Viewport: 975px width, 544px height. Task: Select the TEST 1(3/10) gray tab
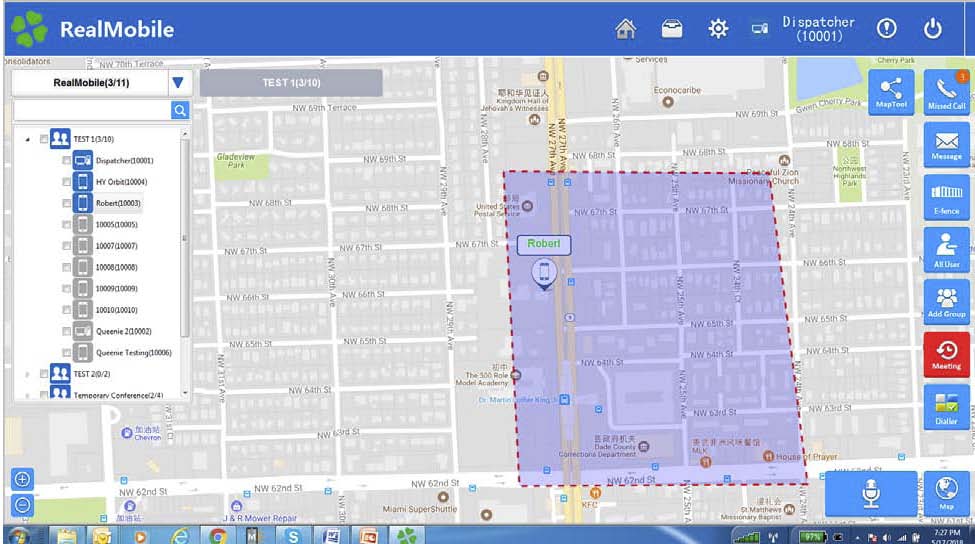click(x=291, y=83)
